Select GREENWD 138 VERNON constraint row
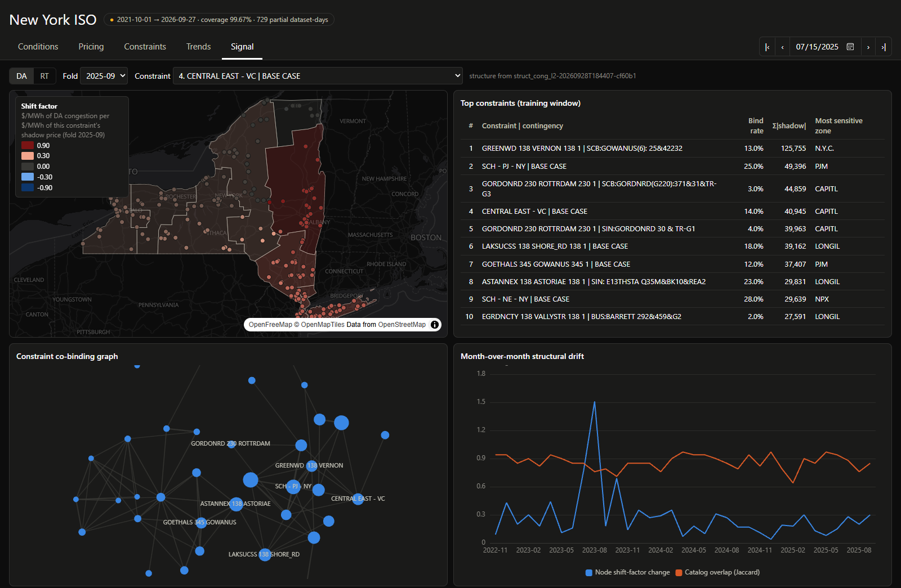 pos(672,149)
